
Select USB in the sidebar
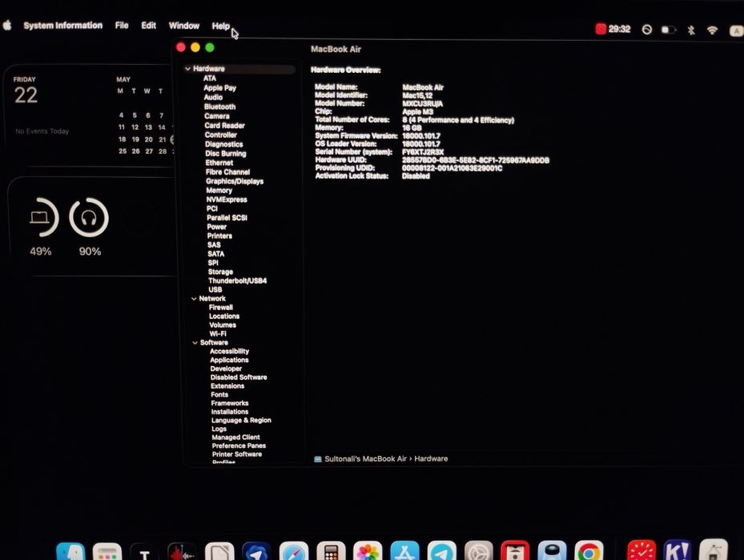point(215,289)
